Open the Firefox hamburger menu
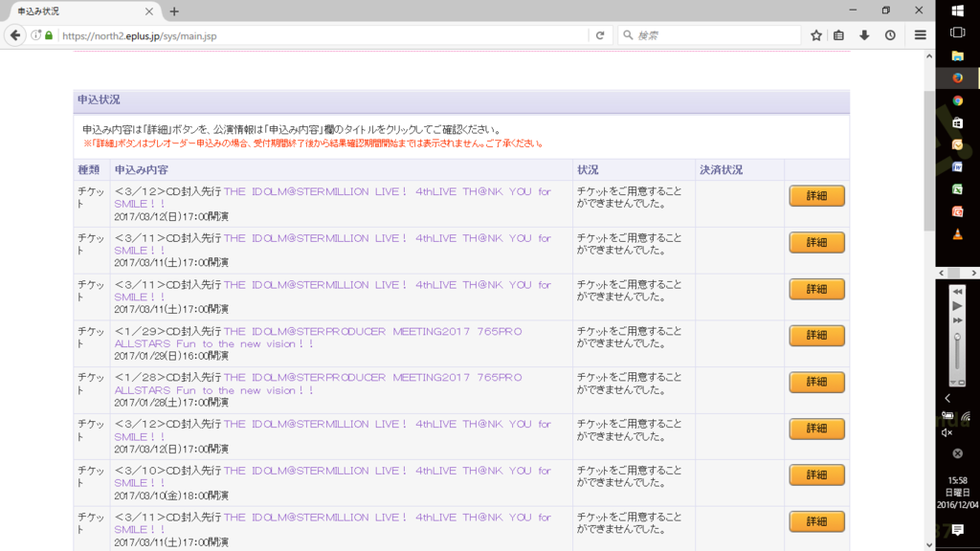Image resolution: width=980 pixels, height=551 pixels. coord(920,35)
